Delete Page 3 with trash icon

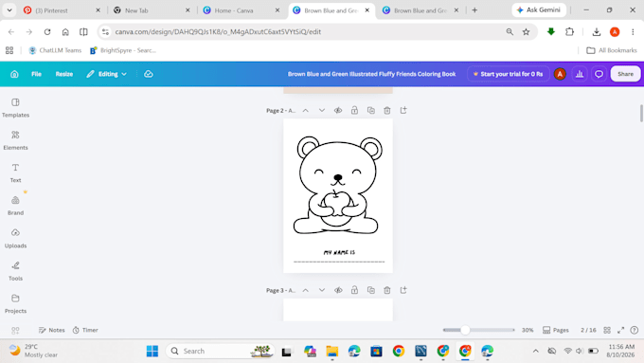[x=387, y=290]
